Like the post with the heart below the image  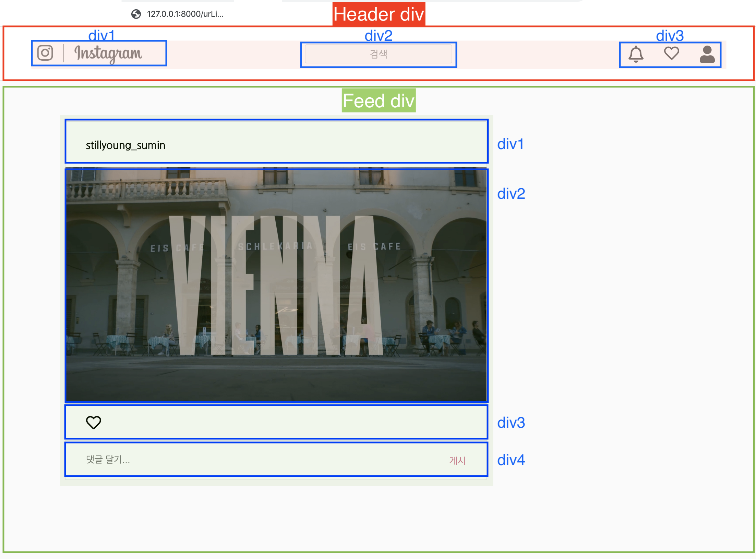(x=93, y=422)
